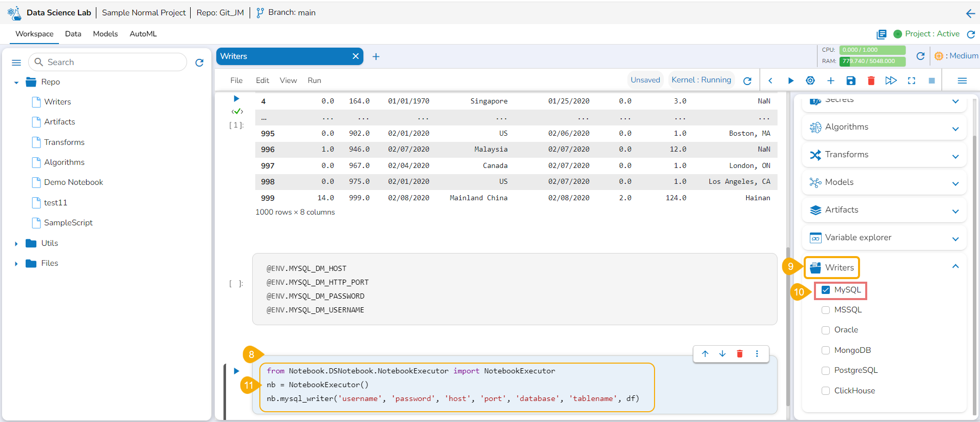The width and height of the screenshot is (980, 422).
Task: Uncheck the MySQL writer checkbox
Action: point(826,290)
